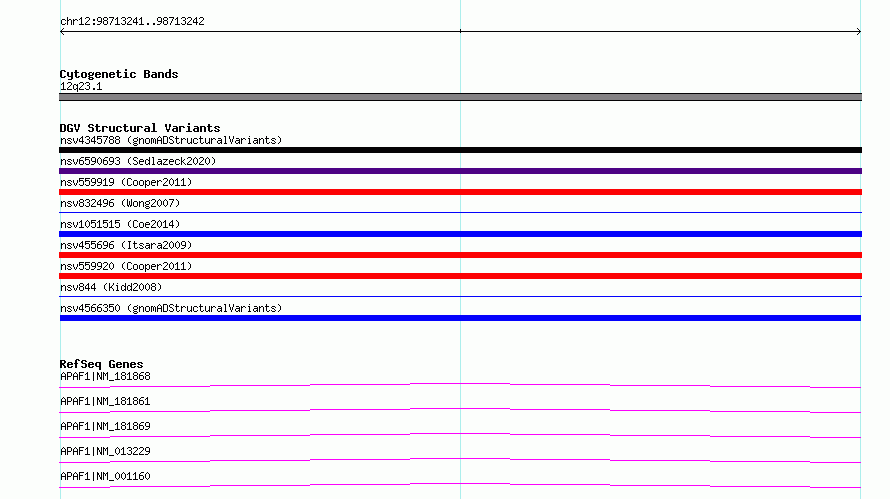The width and height of the screenshot is (890, 499).
Task: Click the magenta APAF1 NM_181869 transcript line
Action: (460, 435)
